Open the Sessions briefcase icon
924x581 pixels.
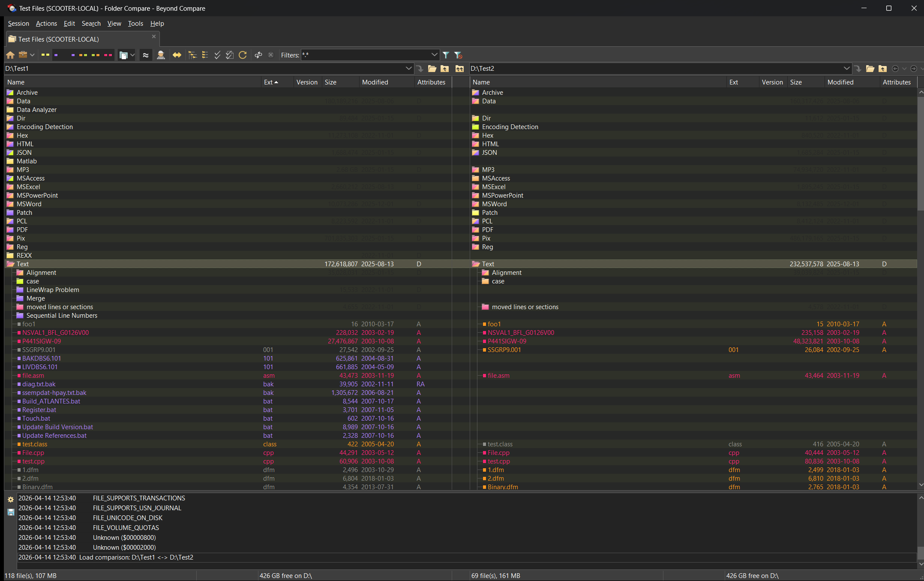(23, 55)
